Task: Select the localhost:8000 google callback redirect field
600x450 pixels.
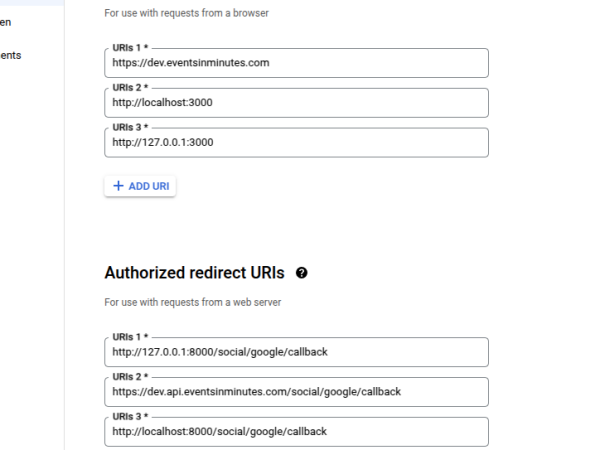Action: click(296, 432)
